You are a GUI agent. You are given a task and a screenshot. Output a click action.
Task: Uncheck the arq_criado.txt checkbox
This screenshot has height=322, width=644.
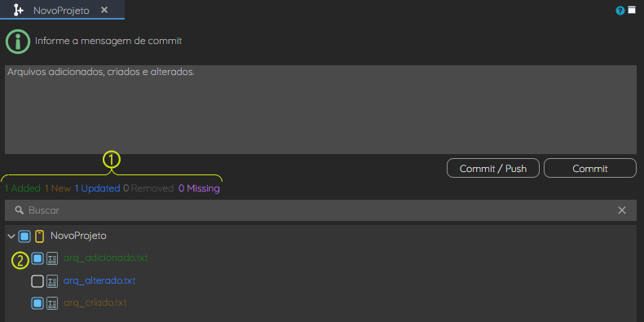[37, 303]
